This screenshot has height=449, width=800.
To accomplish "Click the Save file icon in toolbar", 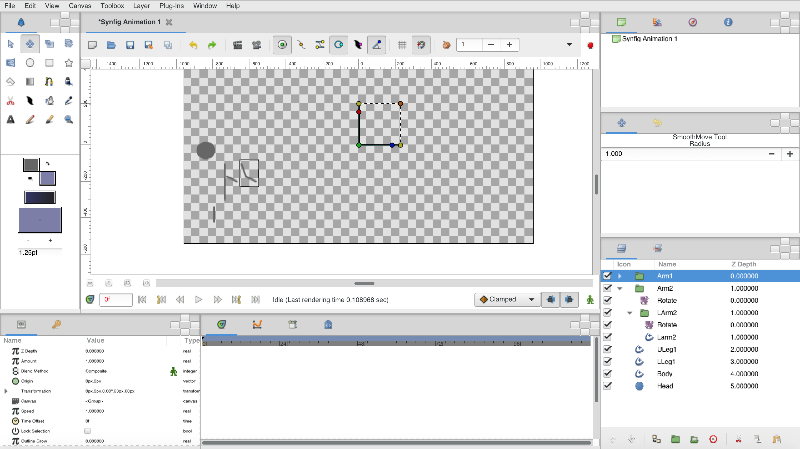I will (130, 45).
